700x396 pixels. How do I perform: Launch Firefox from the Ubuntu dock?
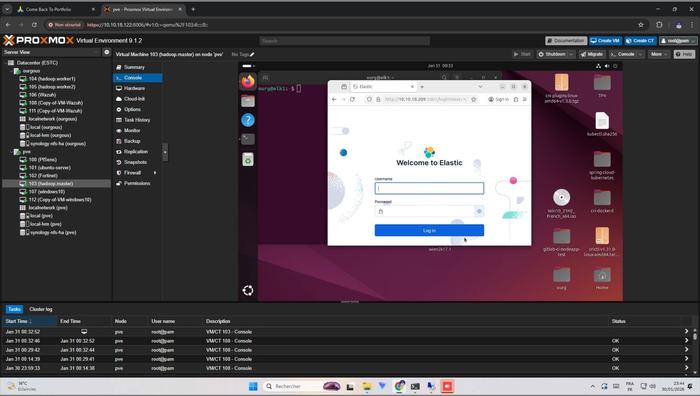(248, 82)
